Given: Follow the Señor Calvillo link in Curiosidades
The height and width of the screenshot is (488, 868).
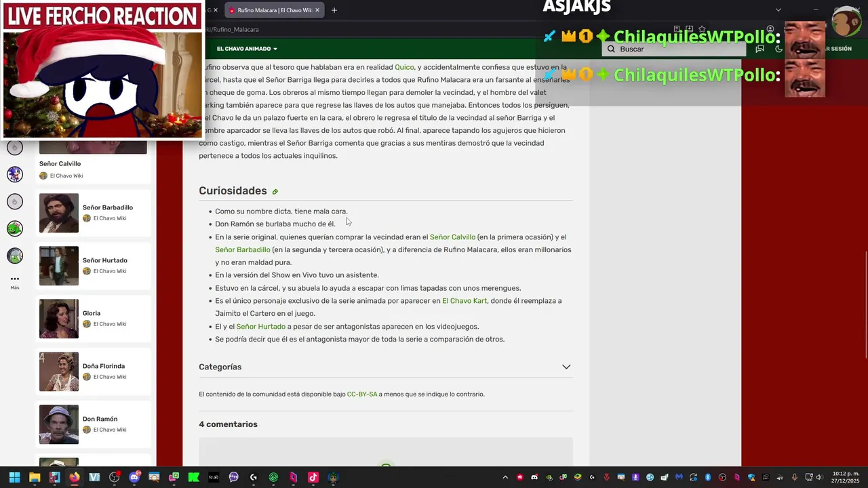Looking at the screenshot, I should 452,237.
